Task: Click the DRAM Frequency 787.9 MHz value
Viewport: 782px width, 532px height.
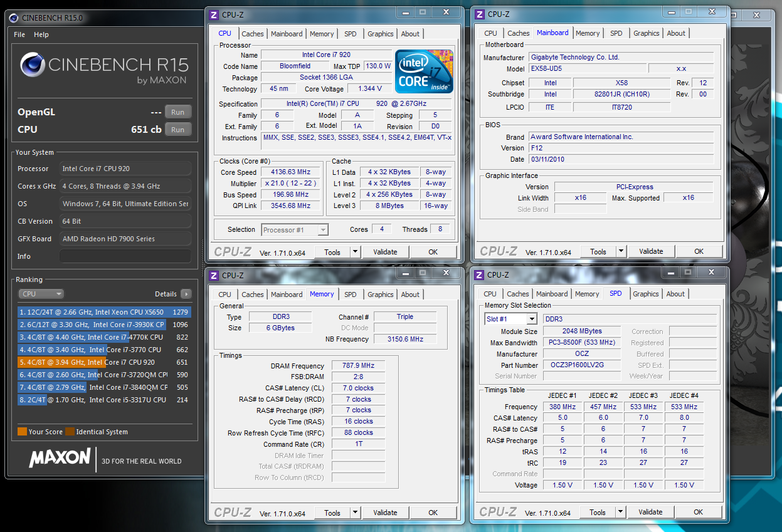Action: [x=358, y=366]
